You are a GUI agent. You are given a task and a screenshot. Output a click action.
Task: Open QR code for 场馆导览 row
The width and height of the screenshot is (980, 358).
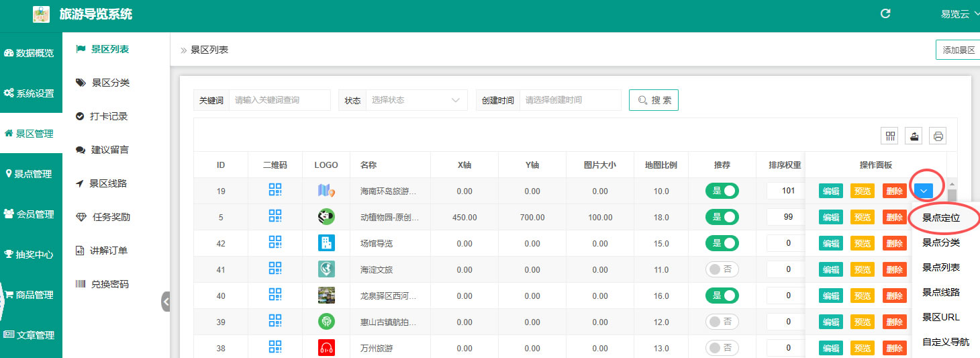pos(275,243)
